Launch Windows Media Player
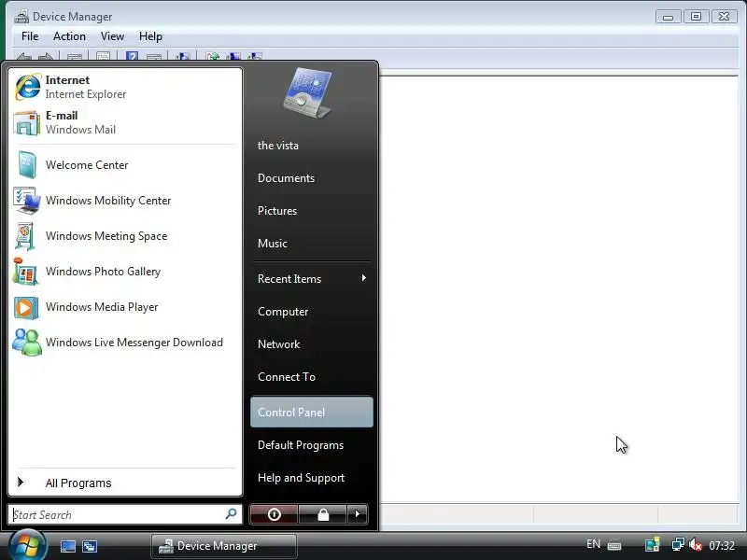Viewport: 747px width, 560px height. click(125, 307)
